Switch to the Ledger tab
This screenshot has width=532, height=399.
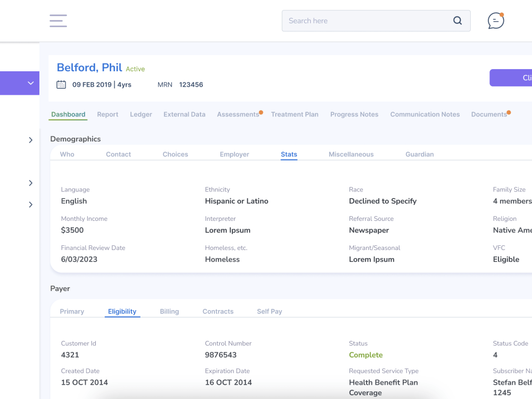141,114
